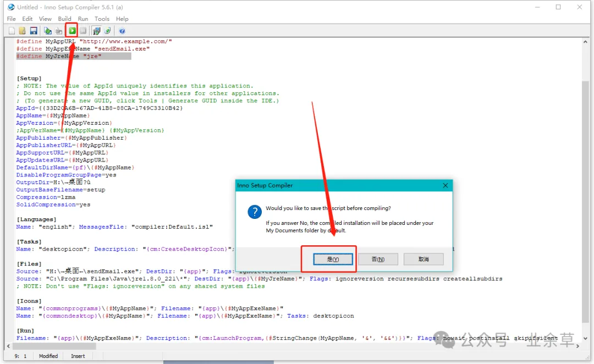Click the AppName={#MyAppName} line
Viewport: 594px width, 364px height.
tap(53, 115)
